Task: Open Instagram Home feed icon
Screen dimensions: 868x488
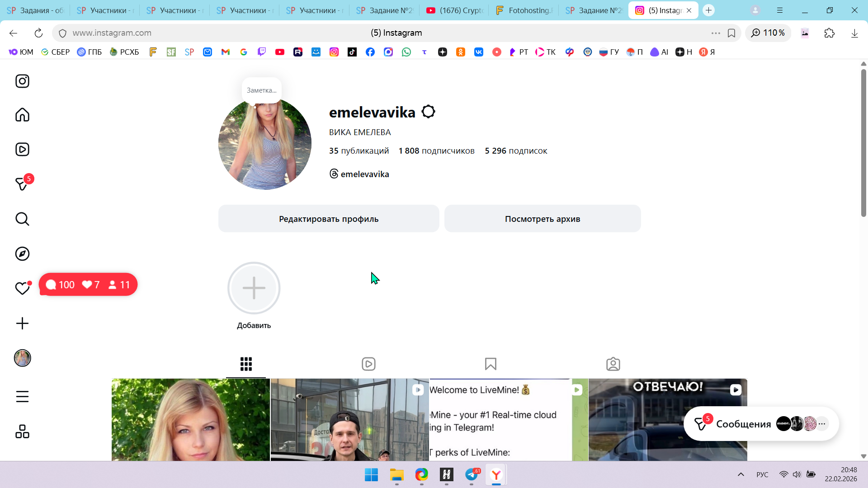Action: coord(22,115)
